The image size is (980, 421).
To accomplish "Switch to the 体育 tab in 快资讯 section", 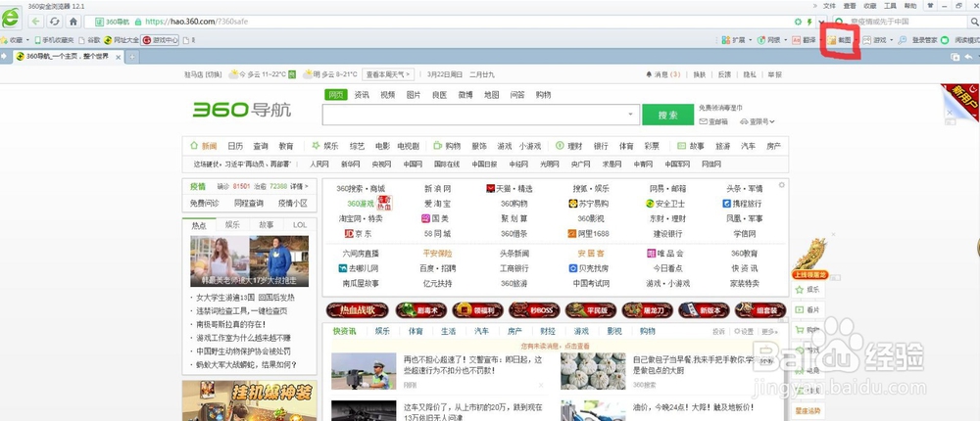I will point(416,331).
